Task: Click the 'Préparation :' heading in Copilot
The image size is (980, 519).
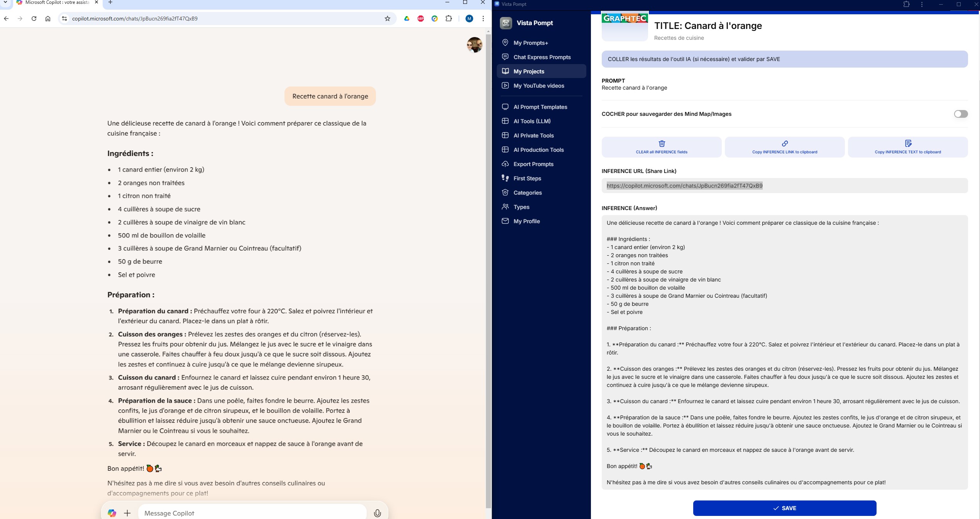Action: pos(131,295)
